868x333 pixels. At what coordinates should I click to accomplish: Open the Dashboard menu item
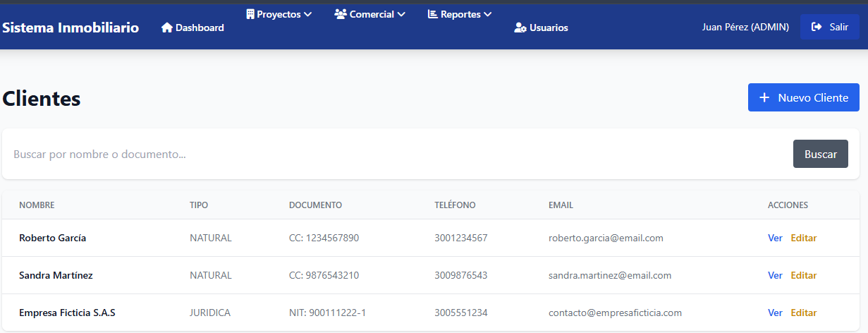[x=192, y=28]
